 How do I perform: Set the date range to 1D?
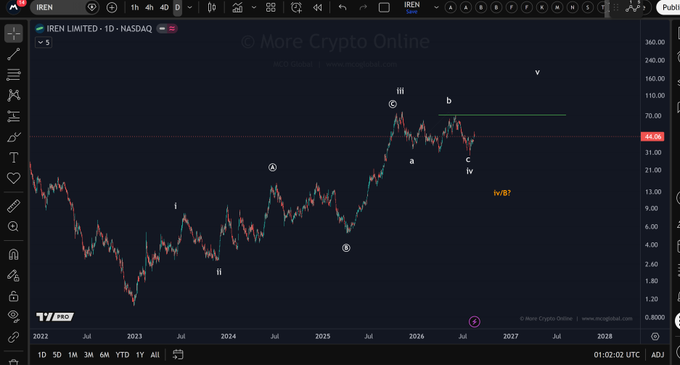coord(42,355)
